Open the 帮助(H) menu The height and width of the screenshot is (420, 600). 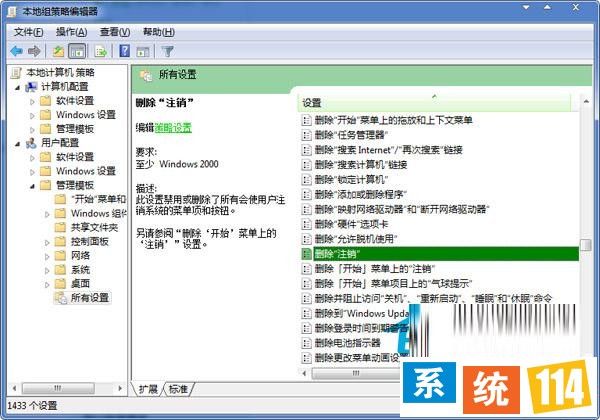[159, 32]
